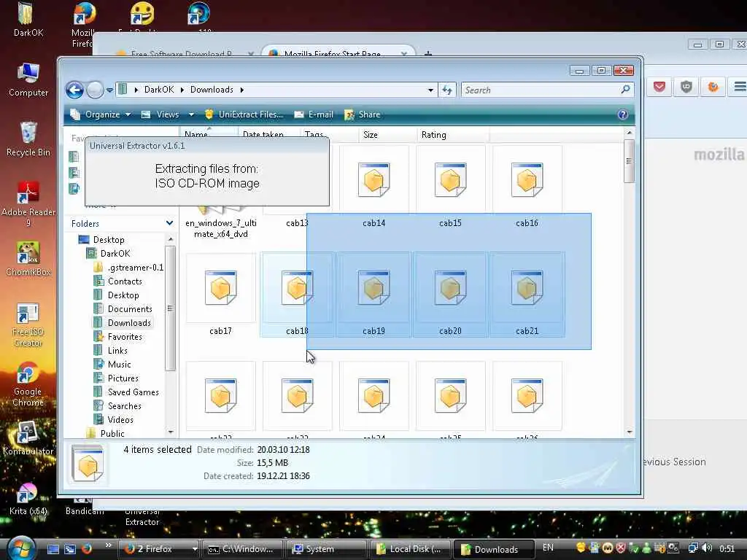This screenshot has width=747, height=560.
Task: Open Free ISO Creator desktop shortcut
Action: (28, 324)
